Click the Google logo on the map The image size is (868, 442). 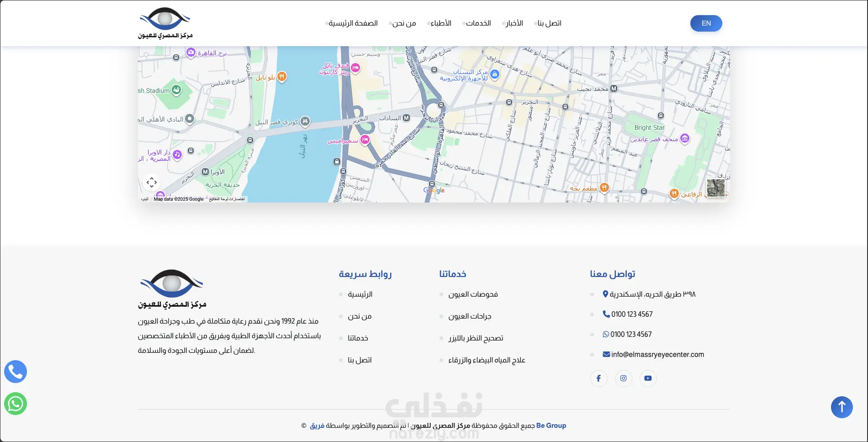click(x=434, y=190)
